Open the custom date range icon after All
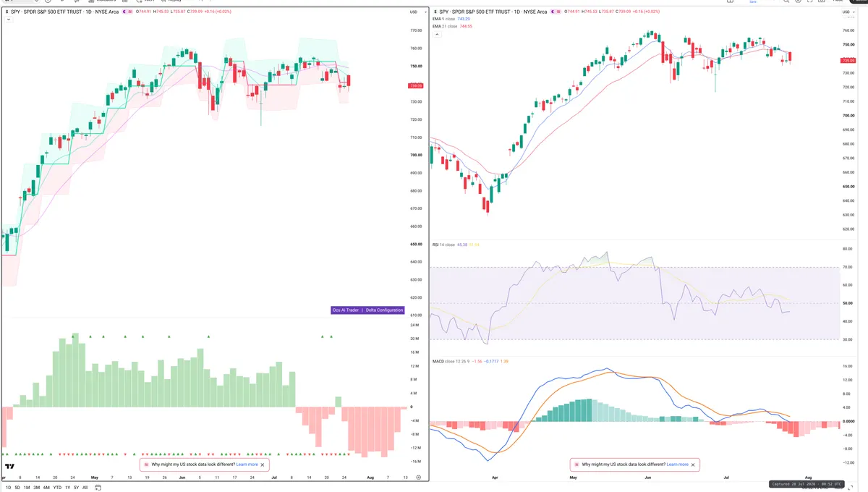This screenshot has width=868, height=492. [x=98, y=488]
